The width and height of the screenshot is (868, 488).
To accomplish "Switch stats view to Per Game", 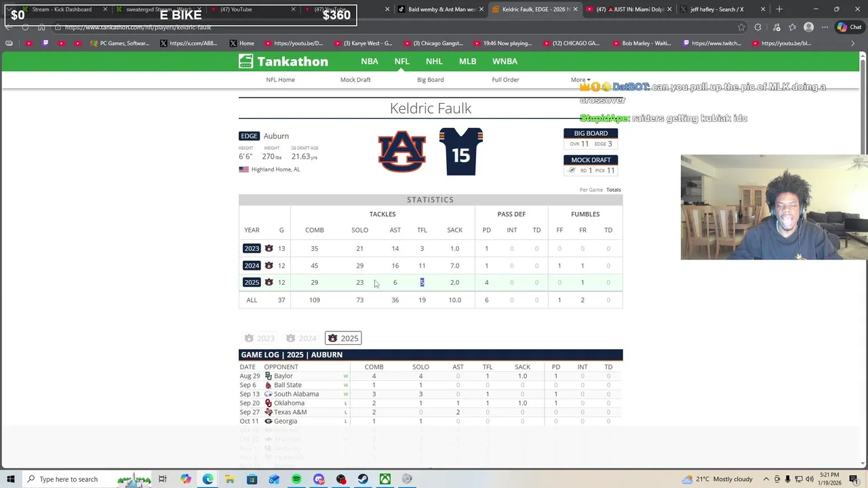I will tap(591, 190).
